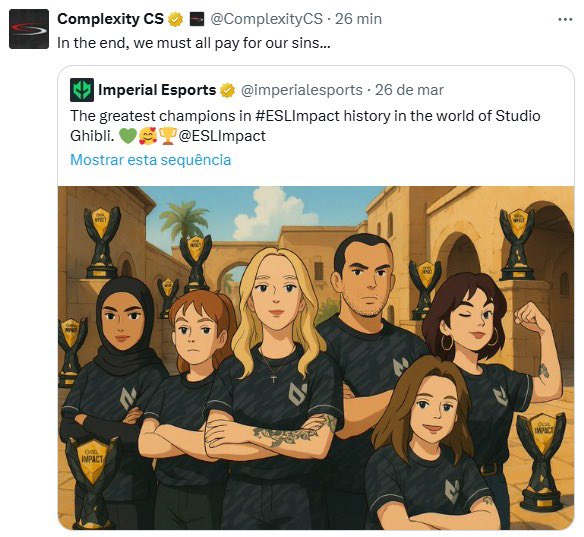
Task: Open the Complexity CS display name
Action: coord(110,19)
